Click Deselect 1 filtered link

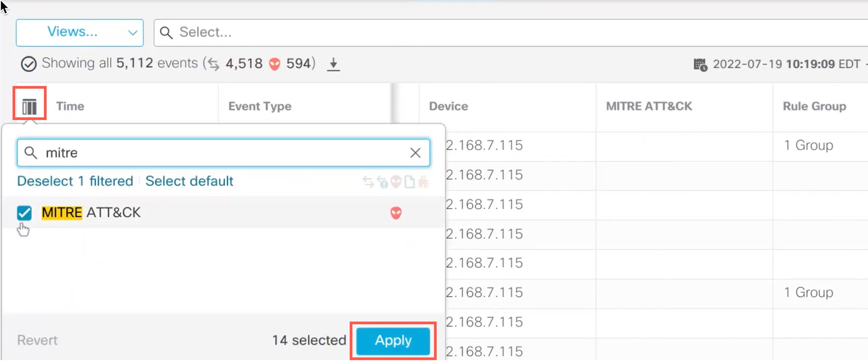coord(75,181)
